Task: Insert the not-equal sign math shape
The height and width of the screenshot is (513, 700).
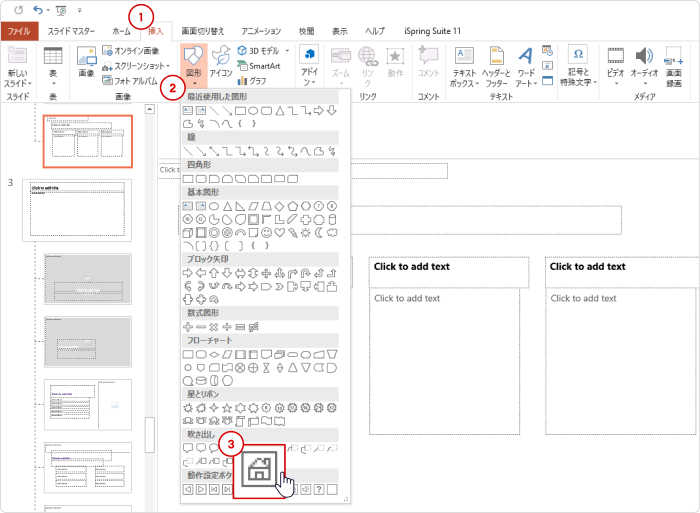Action: [x=253, y=327]
